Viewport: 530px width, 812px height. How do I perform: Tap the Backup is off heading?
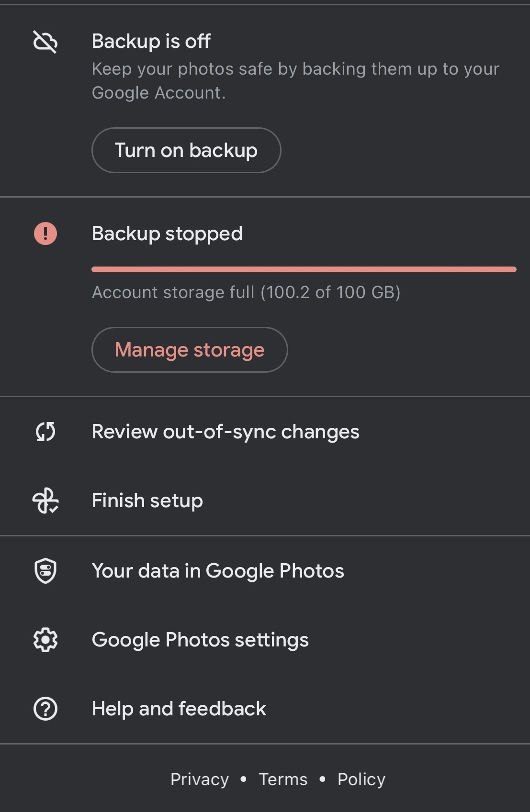click(x=151, y=42)
